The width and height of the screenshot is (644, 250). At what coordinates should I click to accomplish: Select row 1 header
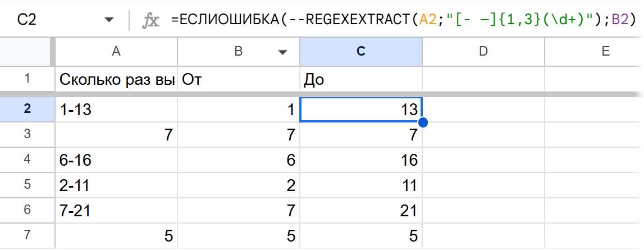[27, 80]
